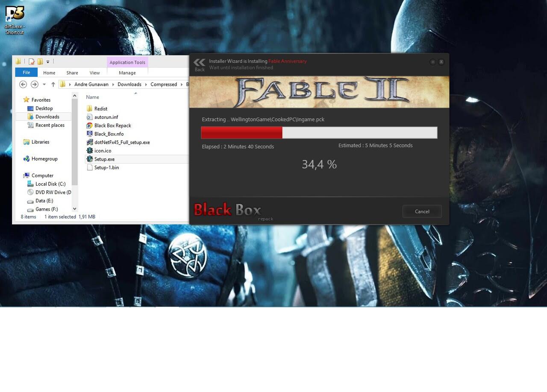Click the Fable Anniversary title text
Viewport: 547px width, 392px height.
coord(288,61)
